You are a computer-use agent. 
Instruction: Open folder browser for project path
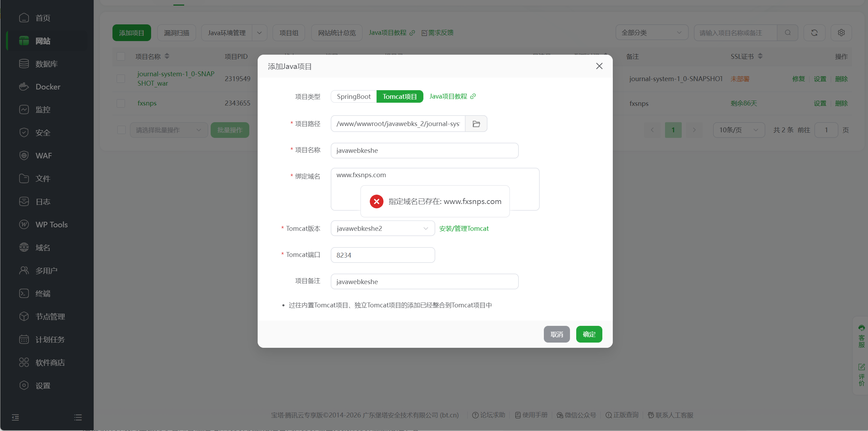pos(476,124)
